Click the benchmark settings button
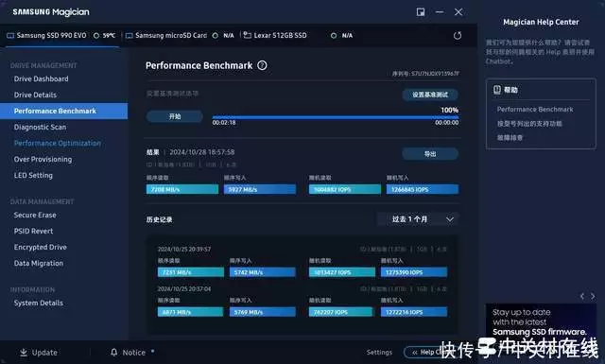Screen dimensions: 605x364 coord(430,95)
